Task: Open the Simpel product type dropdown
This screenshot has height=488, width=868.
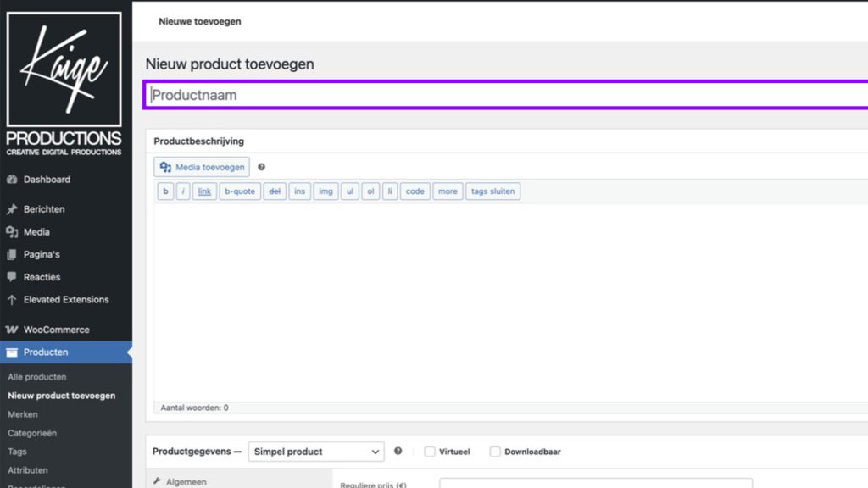Action: point(316,452)
